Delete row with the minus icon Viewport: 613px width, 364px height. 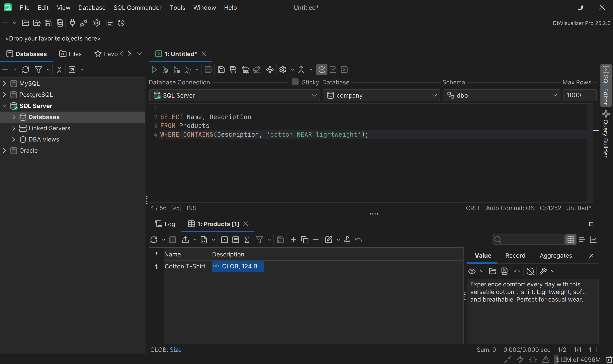(316, 240)
